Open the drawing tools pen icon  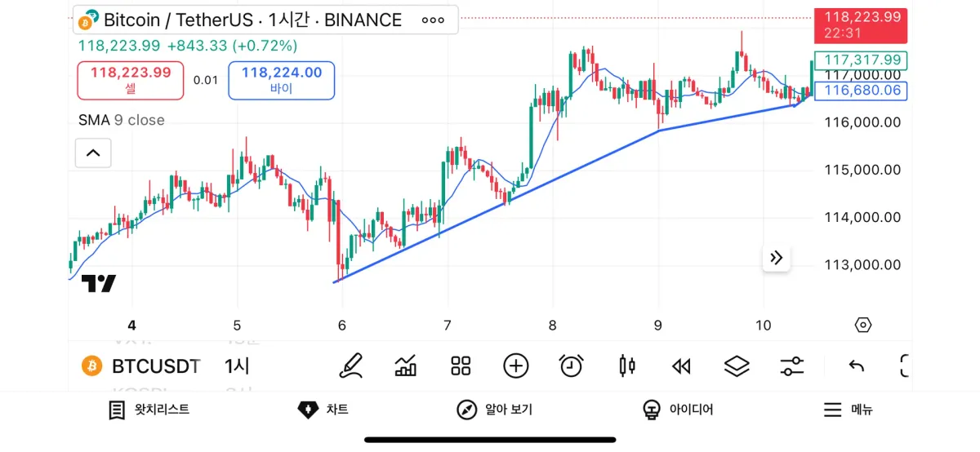point(351,366)
